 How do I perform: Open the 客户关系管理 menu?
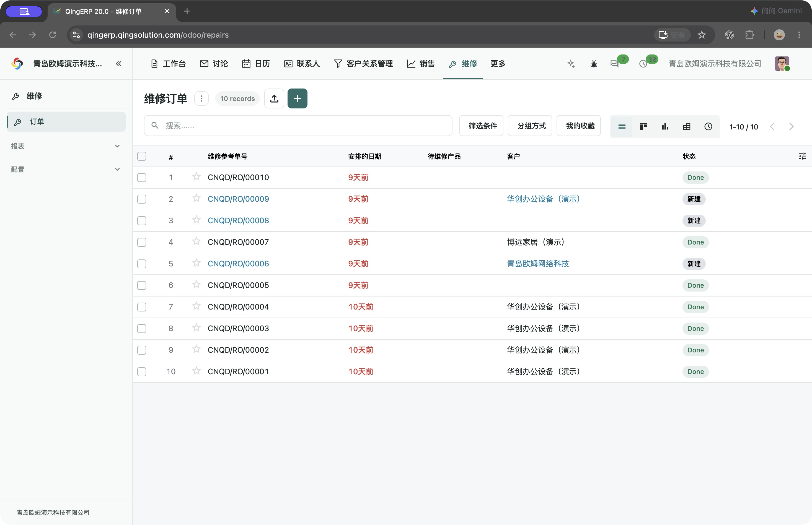[x=364, y=64]
